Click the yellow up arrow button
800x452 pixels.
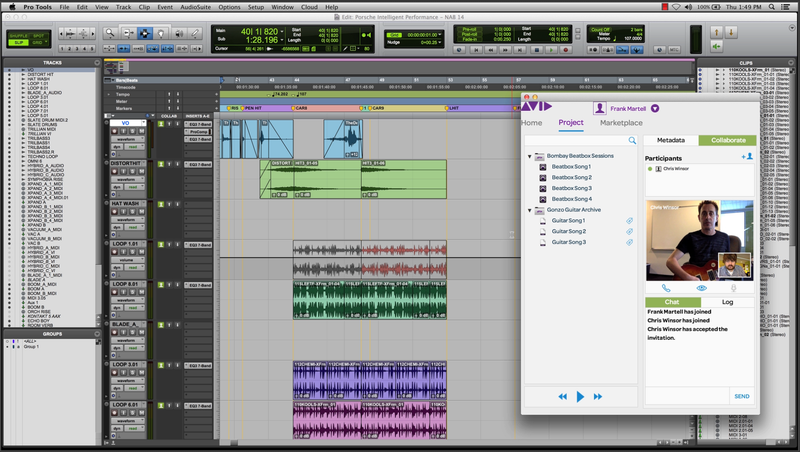[x=716, y=33]
